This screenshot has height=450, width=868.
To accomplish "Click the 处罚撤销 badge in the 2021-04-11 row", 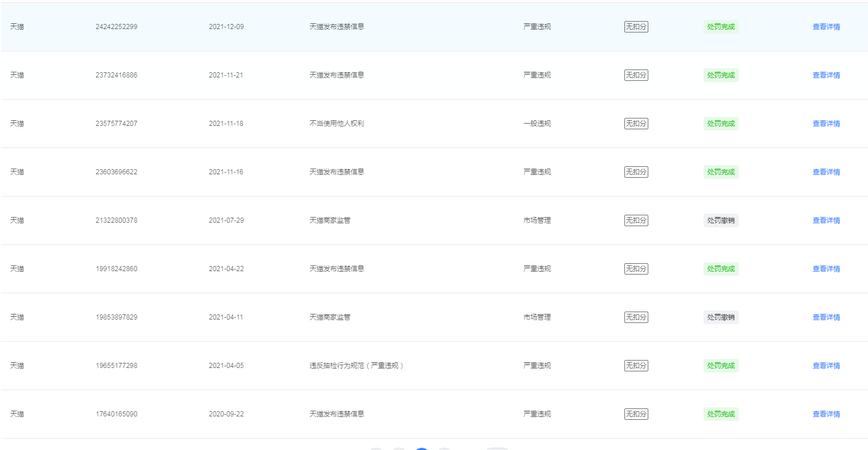I will click(x=721, y=317).
